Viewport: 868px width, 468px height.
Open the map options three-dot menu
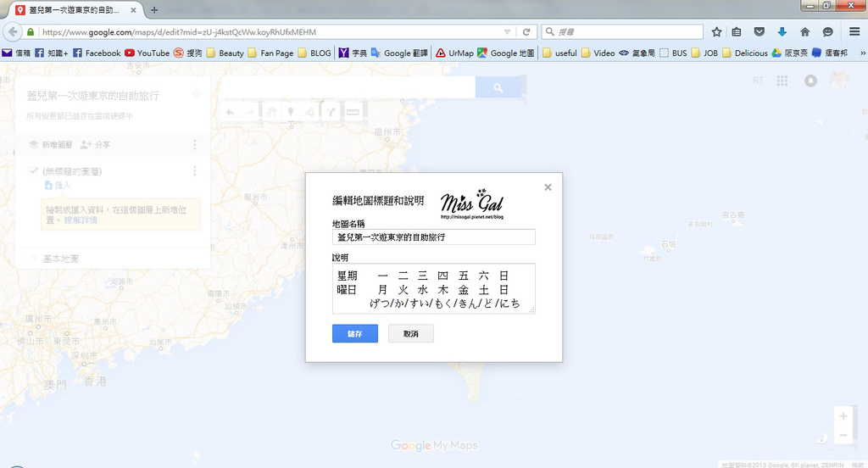click(x=194, y=144)
